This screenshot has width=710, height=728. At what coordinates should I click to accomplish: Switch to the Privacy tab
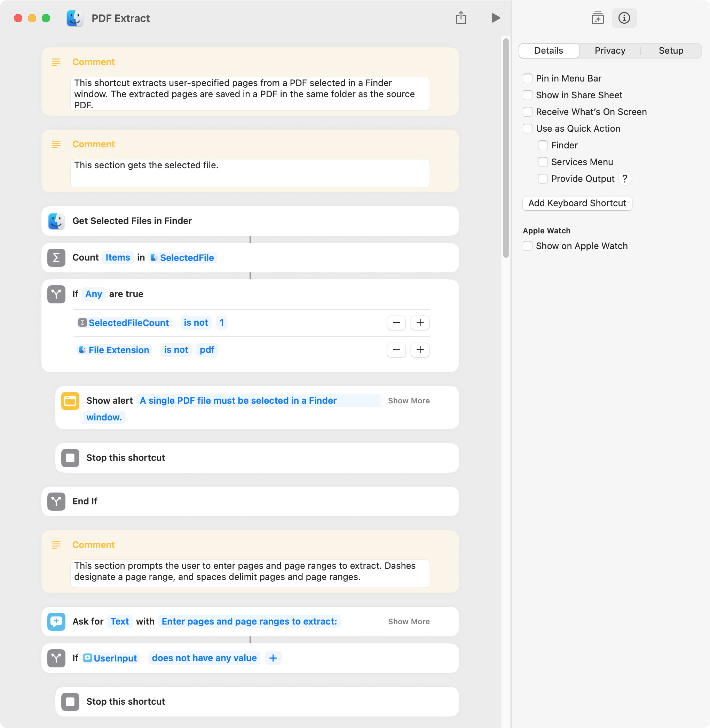point(610,51)
